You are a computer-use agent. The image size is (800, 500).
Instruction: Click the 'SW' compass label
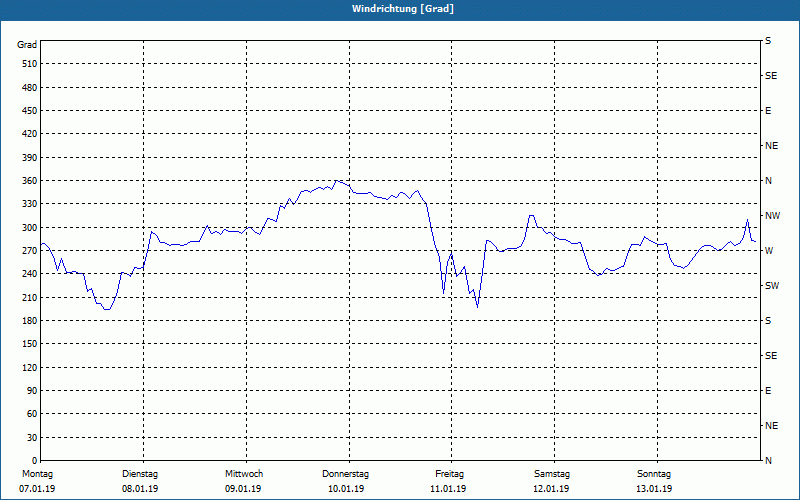click(x=772, y=286)
